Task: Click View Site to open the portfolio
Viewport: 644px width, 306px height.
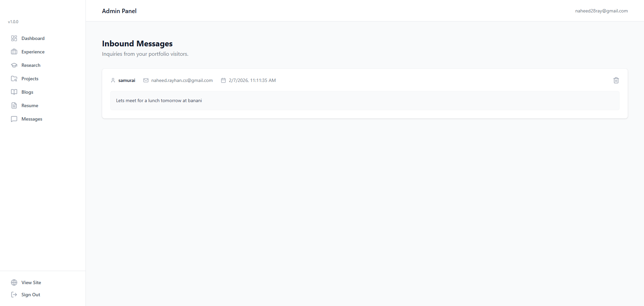Action: (31, 282)
